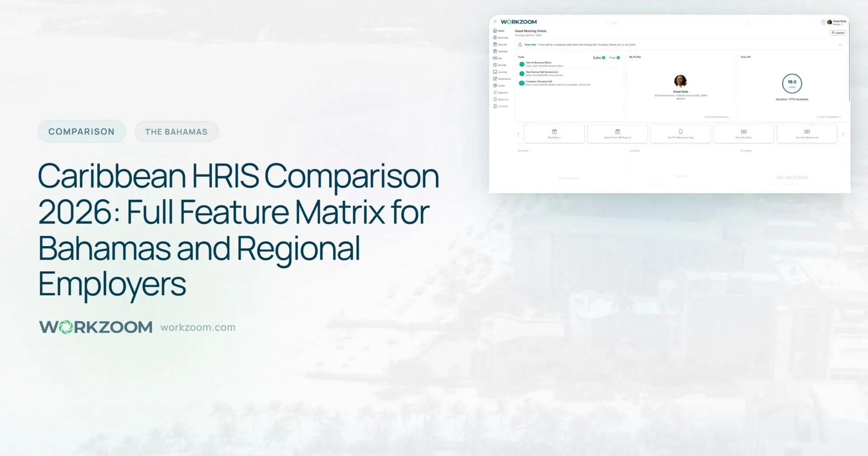Click the location pin icon beside the avatar

pos(823,22)
